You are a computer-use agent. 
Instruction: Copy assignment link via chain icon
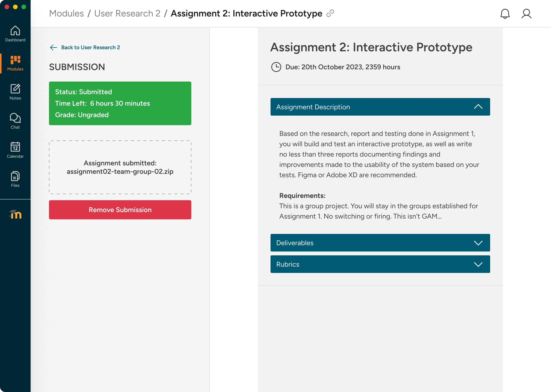(x=330, y=13)
